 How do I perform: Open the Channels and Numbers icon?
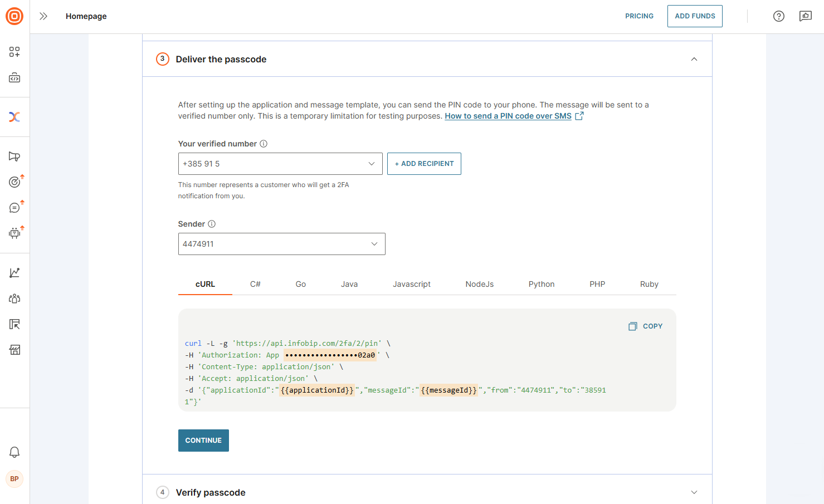pyautogui.click(x=14, y=324)
